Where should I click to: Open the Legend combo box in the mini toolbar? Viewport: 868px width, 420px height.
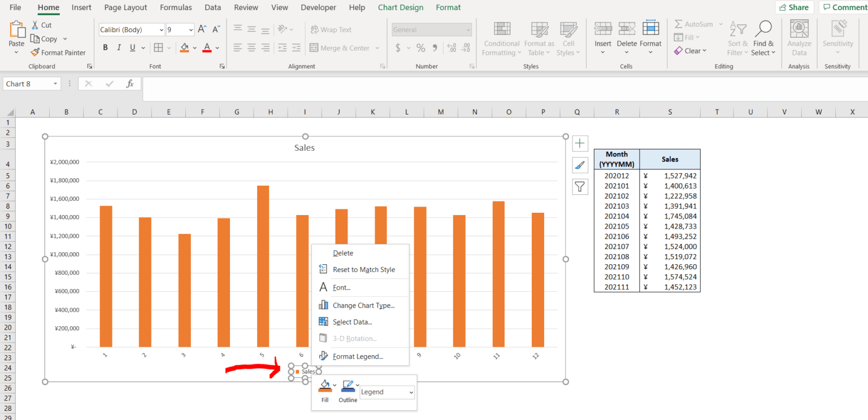click(x=387, y=392)
